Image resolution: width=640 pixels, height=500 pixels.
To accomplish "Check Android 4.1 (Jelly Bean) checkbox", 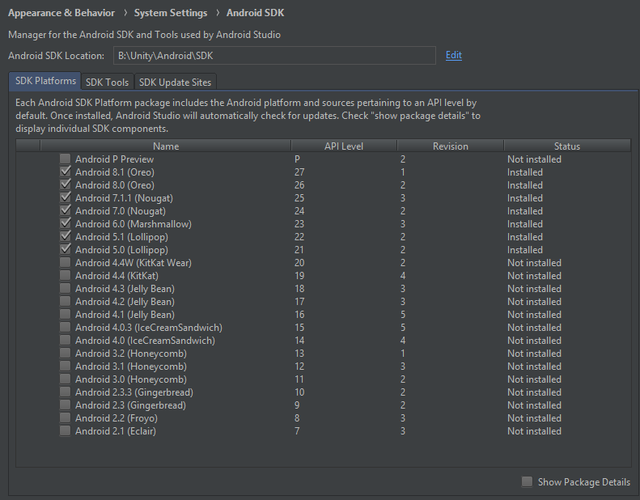I will pos(65,314).
